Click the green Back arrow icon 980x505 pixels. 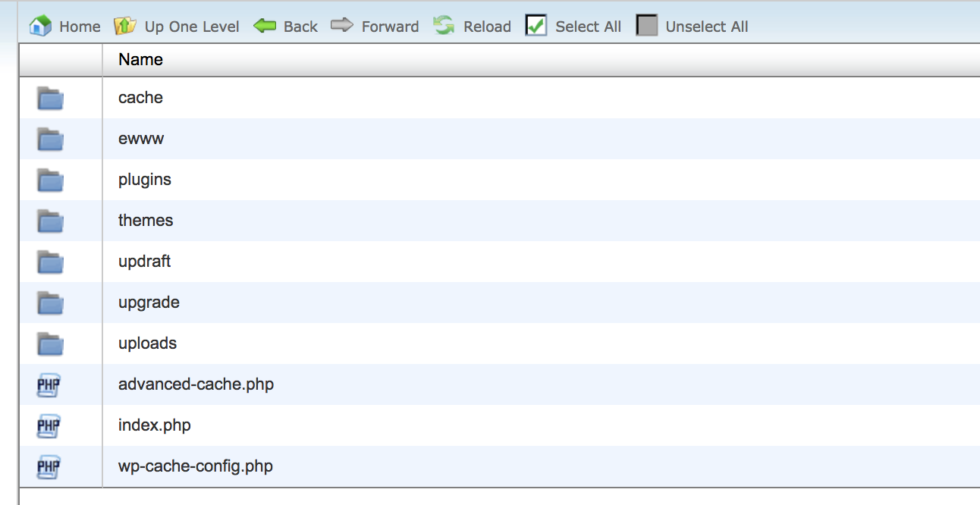coord(265,27)
